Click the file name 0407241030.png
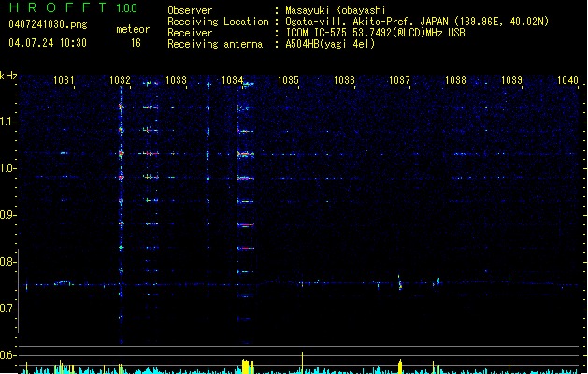Screen dimensions: 588x374 (48, 24)
